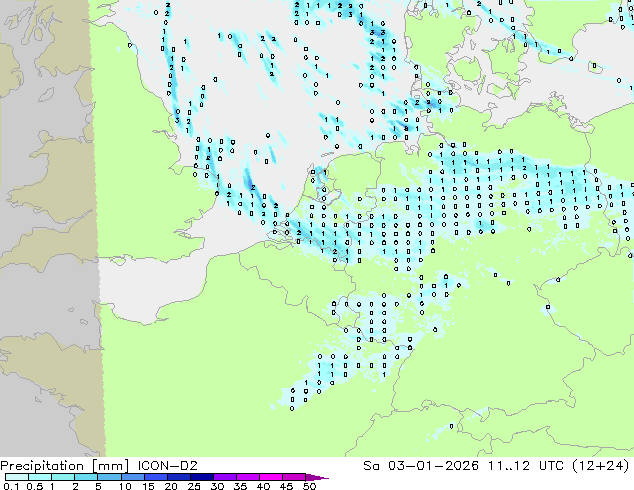Click the '[mm]' unit label

click(110, 466)
